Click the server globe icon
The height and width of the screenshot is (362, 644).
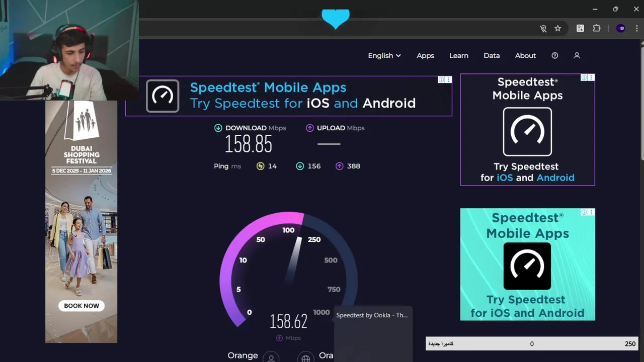click(305, 357)
